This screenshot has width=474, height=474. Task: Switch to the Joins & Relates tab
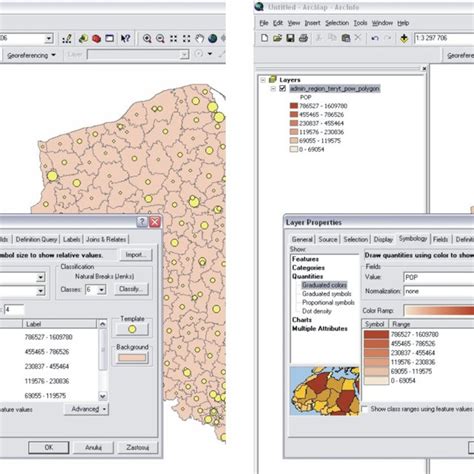(106, 239)
